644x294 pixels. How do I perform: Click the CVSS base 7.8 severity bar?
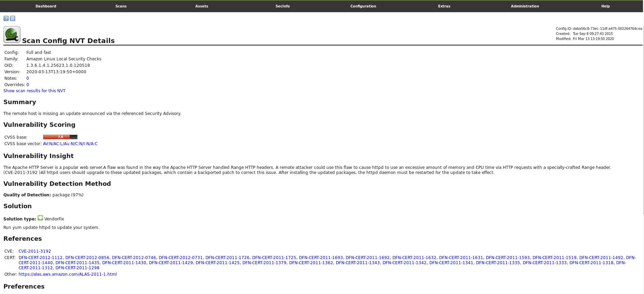[60, 137]
